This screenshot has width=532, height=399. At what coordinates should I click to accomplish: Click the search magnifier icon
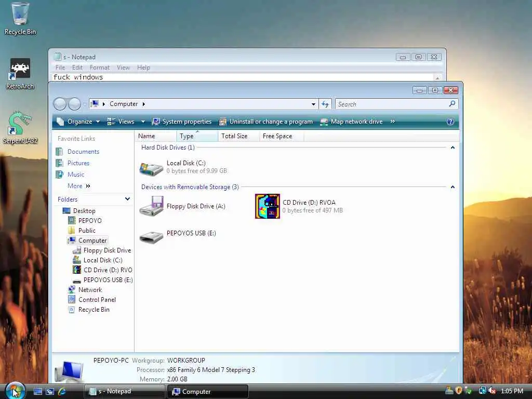(x=452, y=104)
